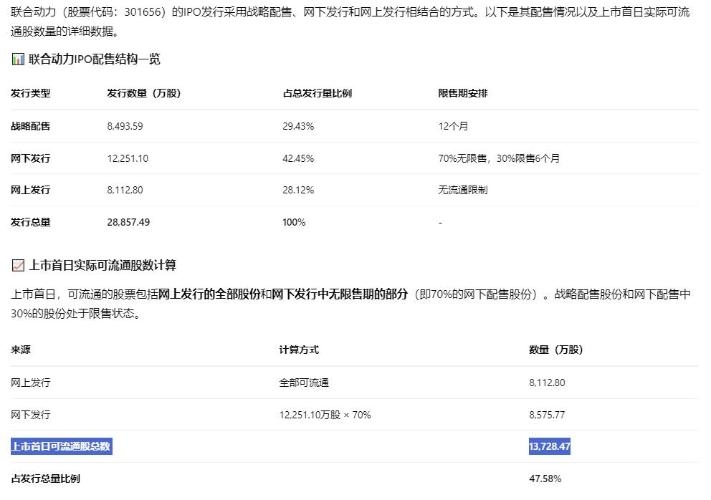Click the percentage 42.45%
Image resolution: width=711 pixels, height=500 pixels.
tap(298, 159)
